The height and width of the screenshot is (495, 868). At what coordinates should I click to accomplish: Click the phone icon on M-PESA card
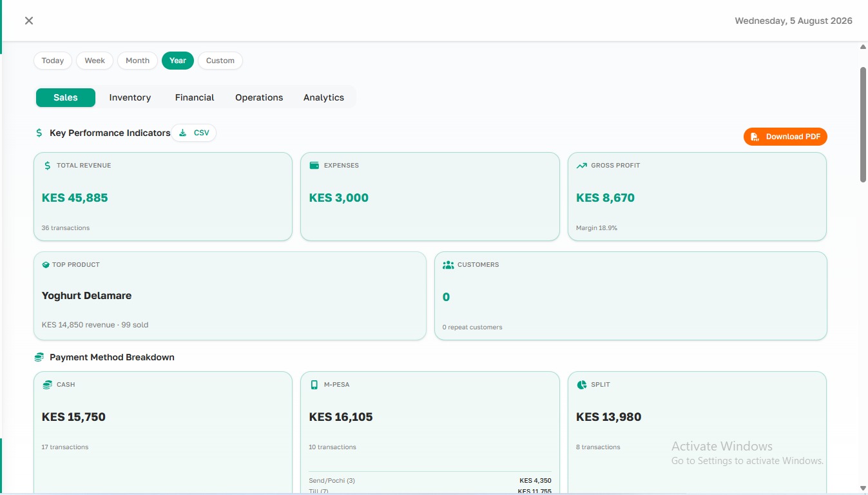tap(314, 385)
